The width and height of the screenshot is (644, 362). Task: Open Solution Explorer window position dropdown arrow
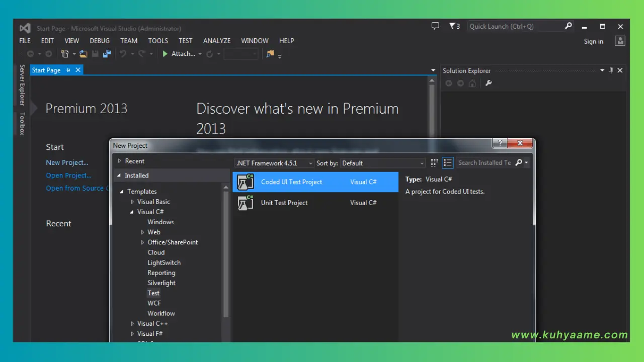tap(603, 70)
